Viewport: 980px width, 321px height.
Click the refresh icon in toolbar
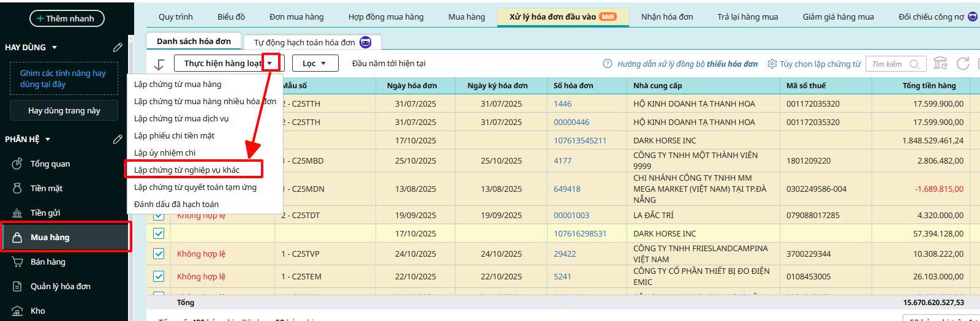(963, 64)
